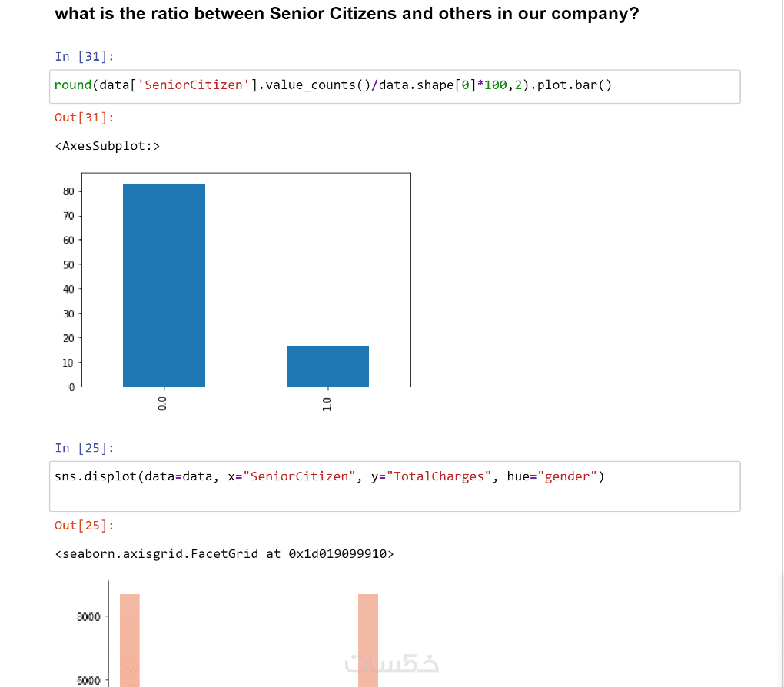784x687 pixels.
Task: Click the Out[25] output prompt
Action: (84, 526)
